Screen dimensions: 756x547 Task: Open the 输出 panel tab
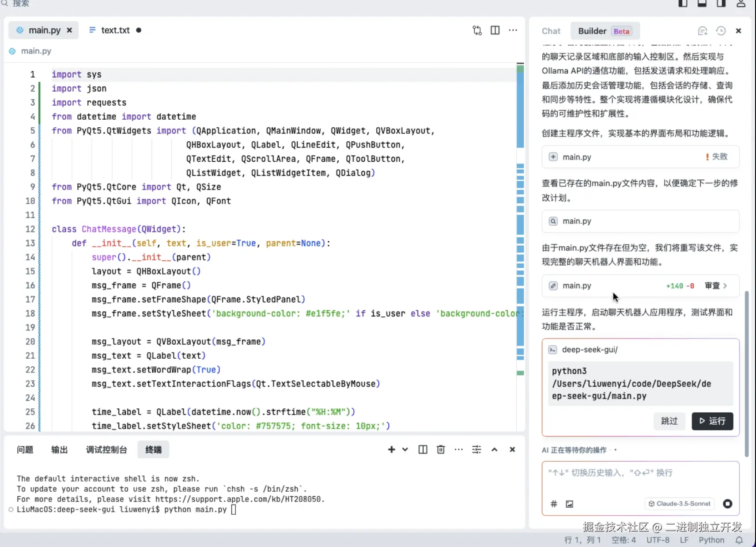point(59,450)
